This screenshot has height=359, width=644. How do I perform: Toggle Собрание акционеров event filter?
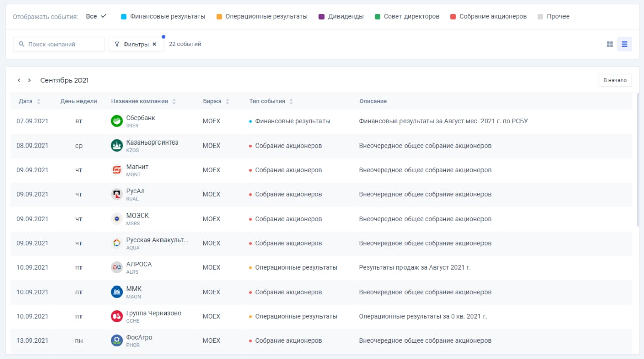point(489,16)
